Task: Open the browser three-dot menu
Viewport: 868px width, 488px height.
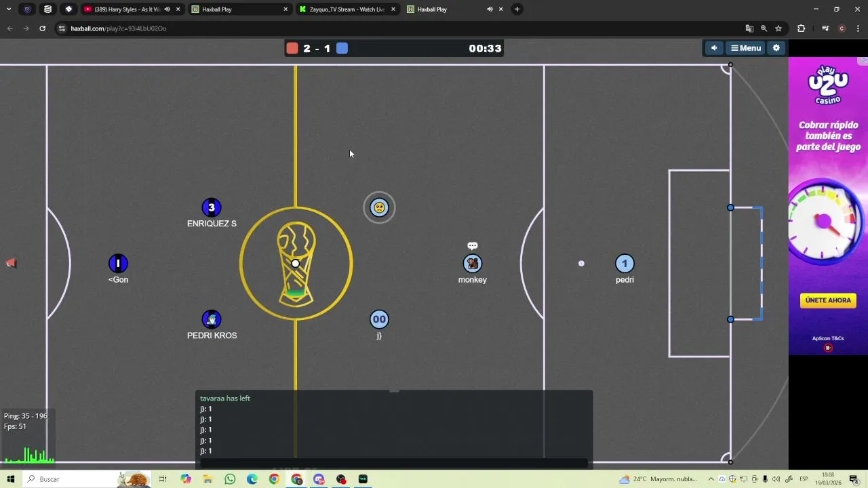Action: [x=858, y=28]
